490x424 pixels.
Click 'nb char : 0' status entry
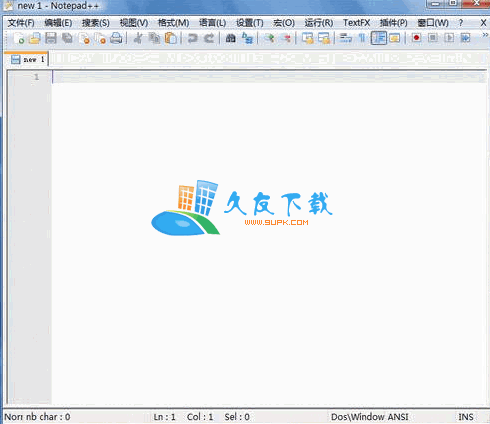[48, 417]
